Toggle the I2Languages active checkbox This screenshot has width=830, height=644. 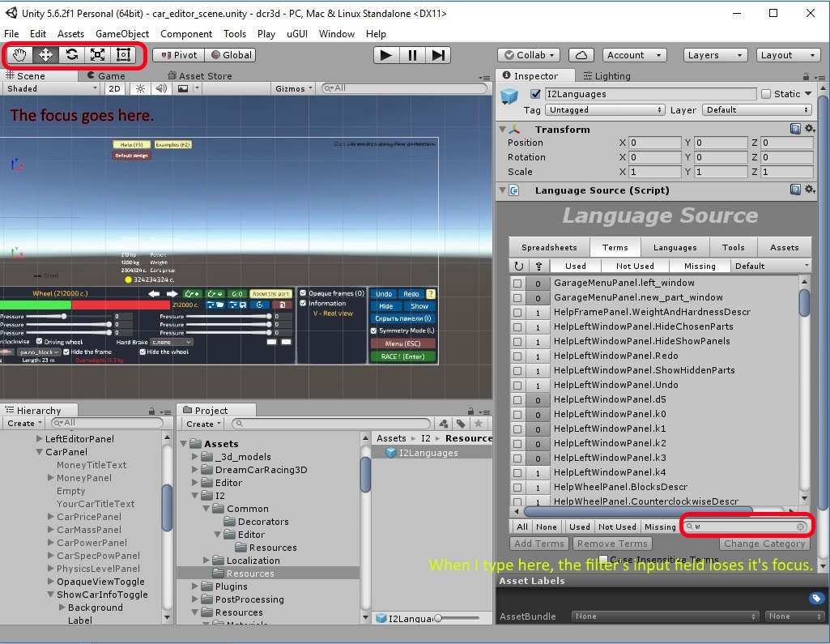[536, 94]
